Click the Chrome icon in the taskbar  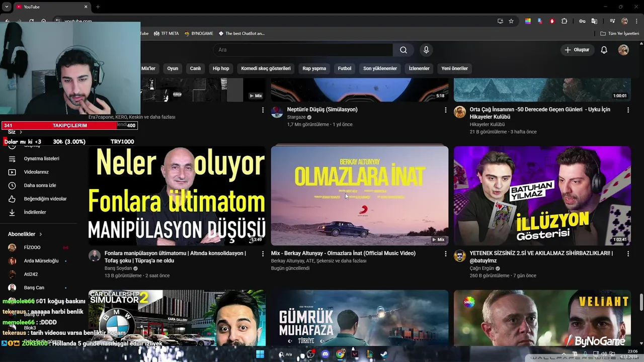click(x=341, y=354)
